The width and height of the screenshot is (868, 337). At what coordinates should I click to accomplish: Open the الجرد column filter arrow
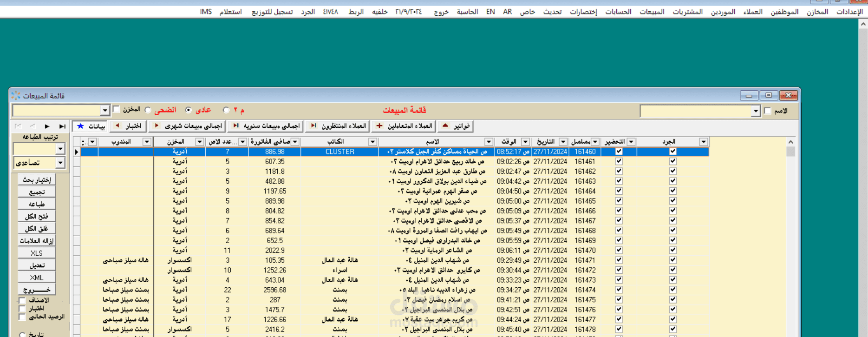tap(704, 142)
